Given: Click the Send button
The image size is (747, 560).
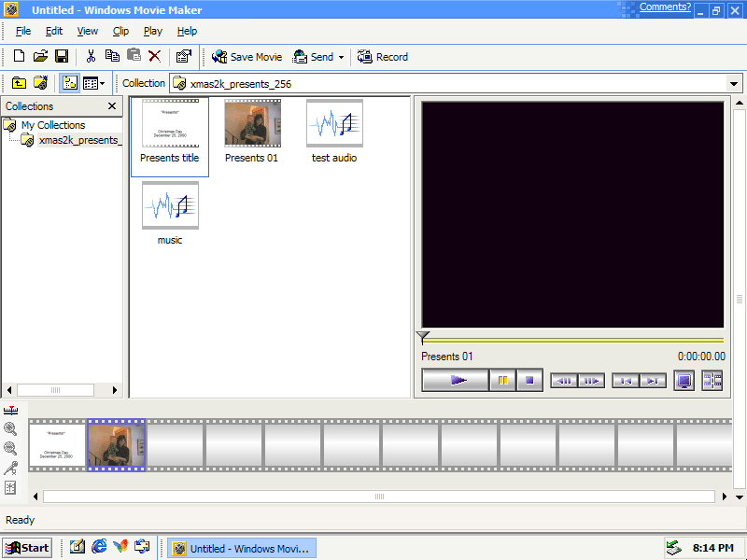Looking at the screenshot, I should coord(313,57).
